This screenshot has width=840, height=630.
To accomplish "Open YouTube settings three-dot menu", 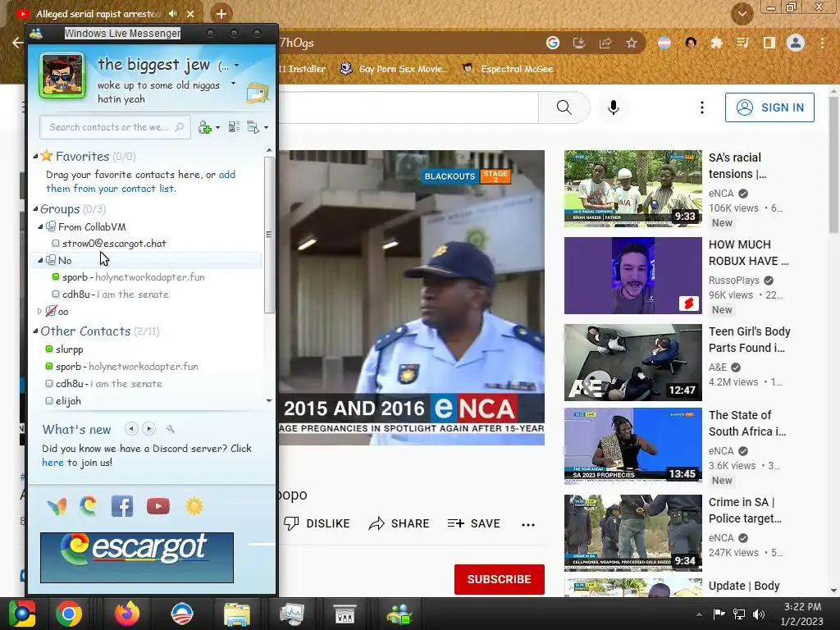I will click(702, 107).
